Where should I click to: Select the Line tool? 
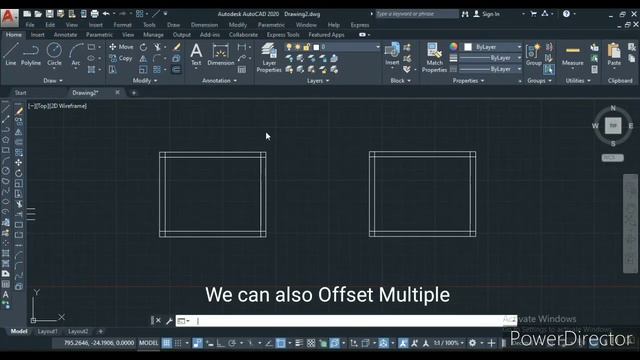coord(11,54)
